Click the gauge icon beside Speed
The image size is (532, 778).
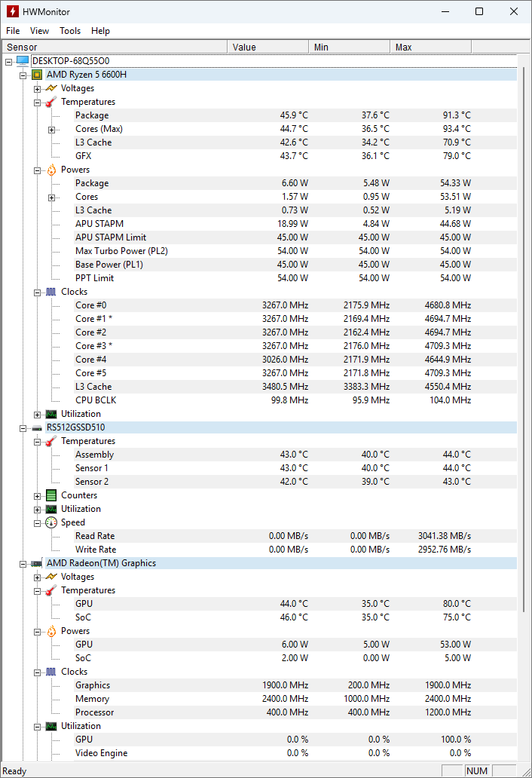pos(51,522)
